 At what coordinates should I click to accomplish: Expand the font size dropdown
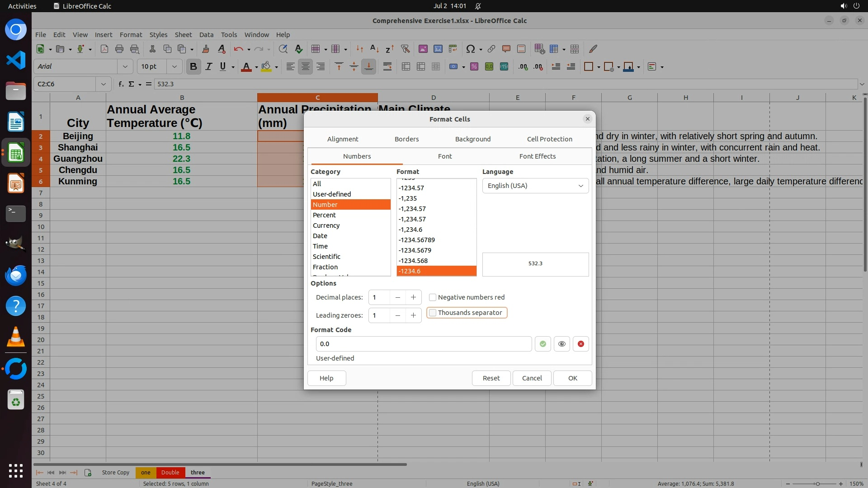pos(174,67)
